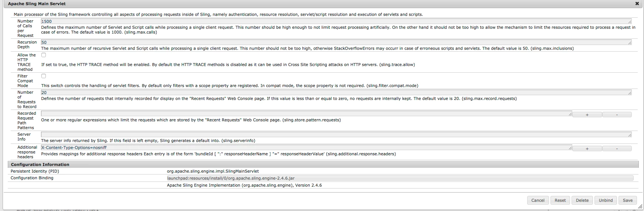Click the Configuration Binding launchpad value field
Image resolution: width=644 pixels, height=211 pixels.
[400, 178]
